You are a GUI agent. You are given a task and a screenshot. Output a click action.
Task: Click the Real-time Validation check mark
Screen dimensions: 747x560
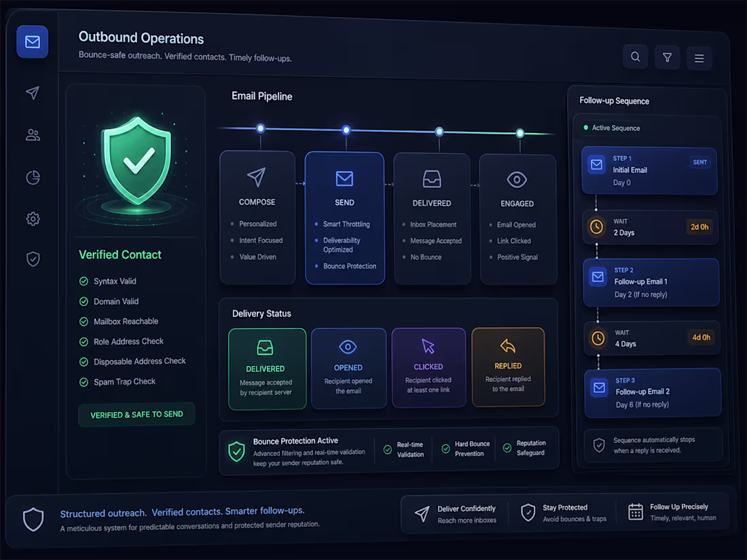click(x=388, y=449)
